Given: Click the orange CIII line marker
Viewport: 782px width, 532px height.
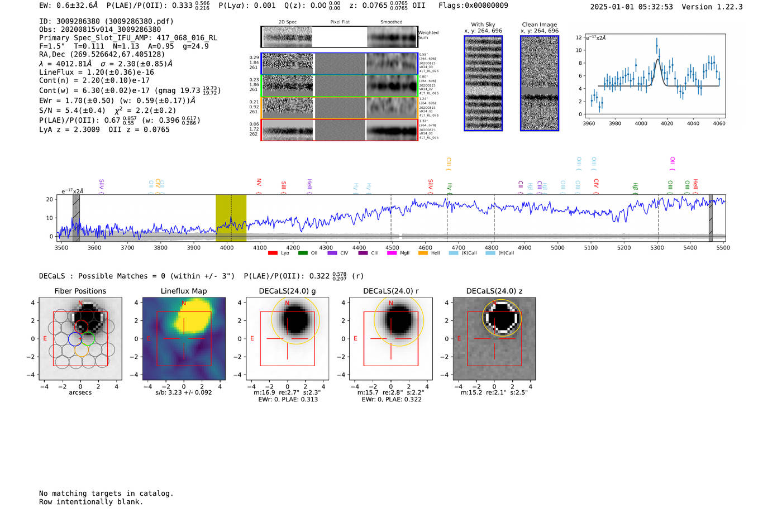Looking at the screenshot, I should coord(449,164).
